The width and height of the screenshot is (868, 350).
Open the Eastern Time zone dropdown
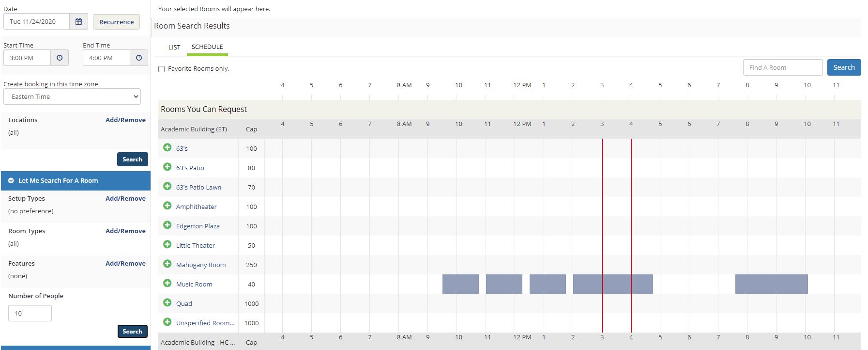[72, 96]
